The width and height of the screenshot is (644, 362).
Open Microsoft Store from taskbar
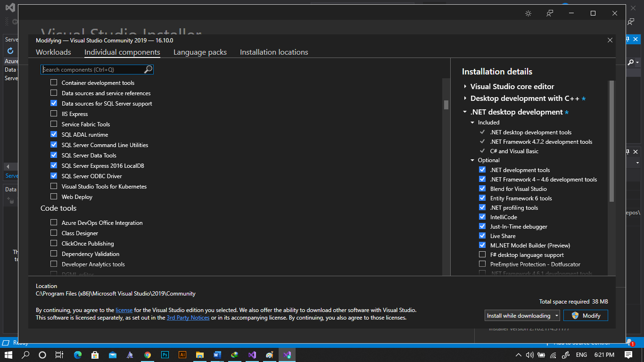95,355
